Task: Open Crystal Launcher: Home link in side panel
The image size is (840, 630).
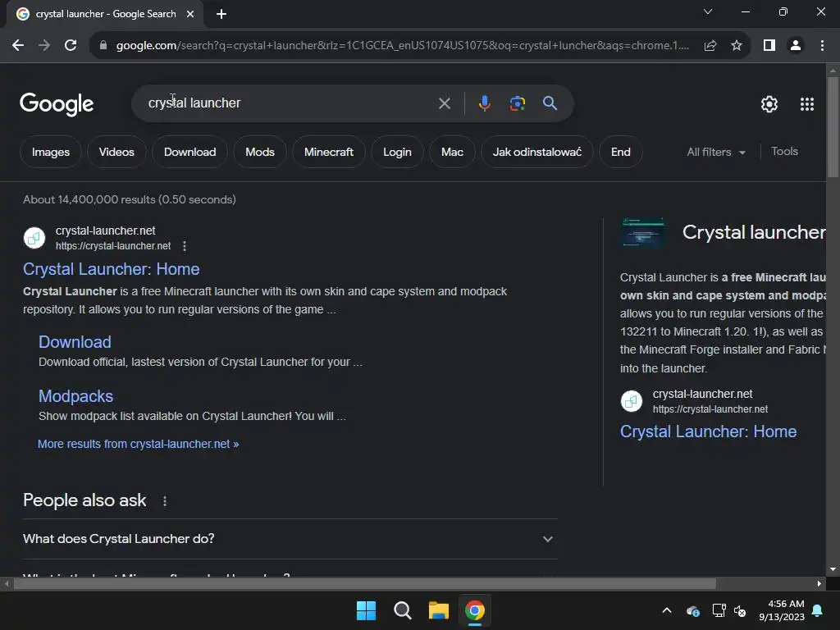Action: pos(708,431)
